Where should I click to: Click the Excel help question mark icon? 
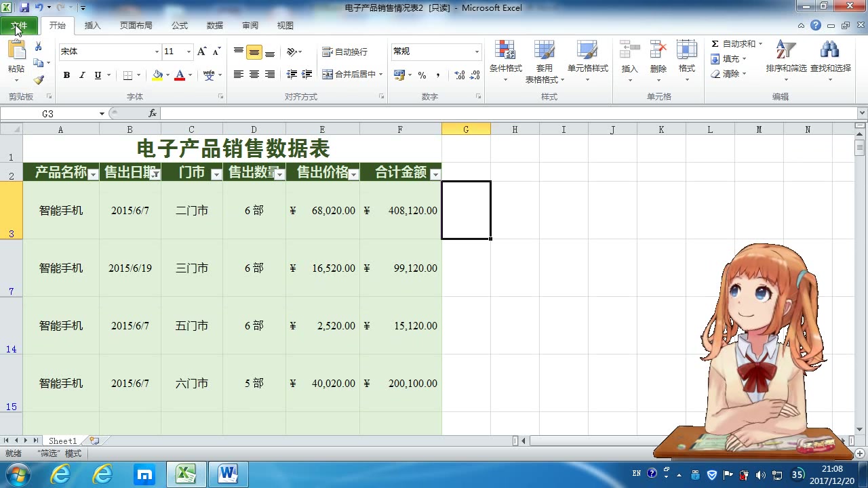[x=816, y=25]
